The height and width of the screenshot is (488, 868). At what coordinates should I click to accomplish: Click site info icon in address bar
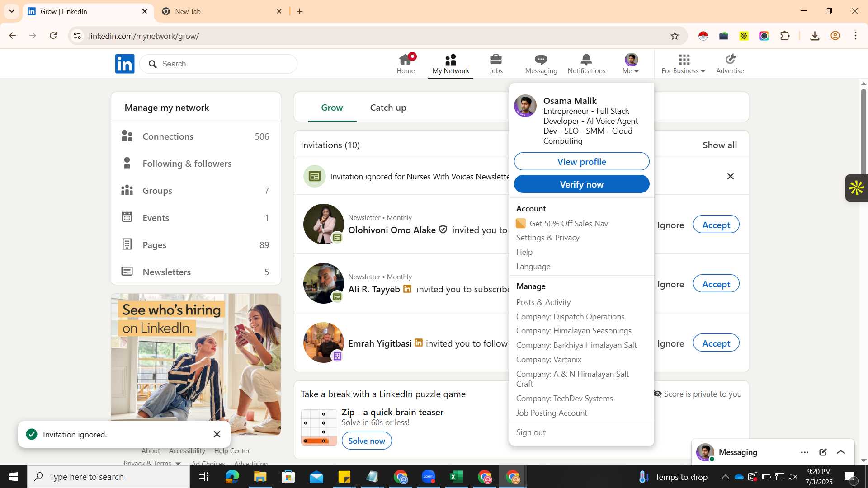tap(77, 36)
